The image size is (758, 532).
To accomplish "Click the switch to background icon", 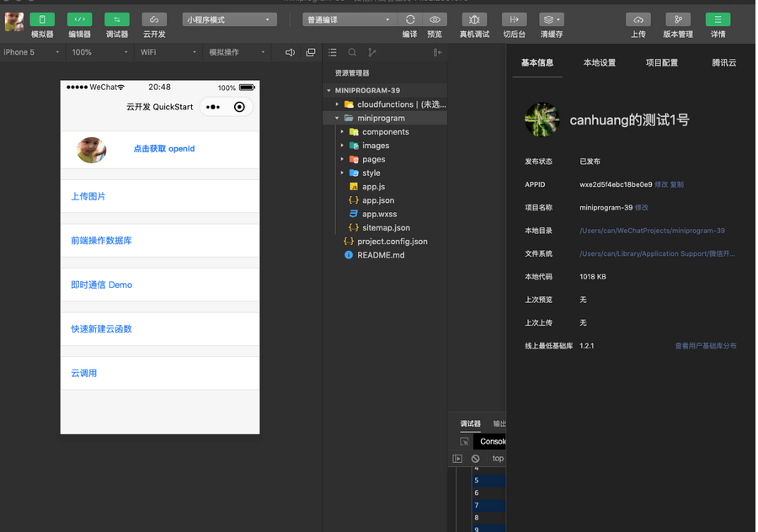I will [514, 19].
